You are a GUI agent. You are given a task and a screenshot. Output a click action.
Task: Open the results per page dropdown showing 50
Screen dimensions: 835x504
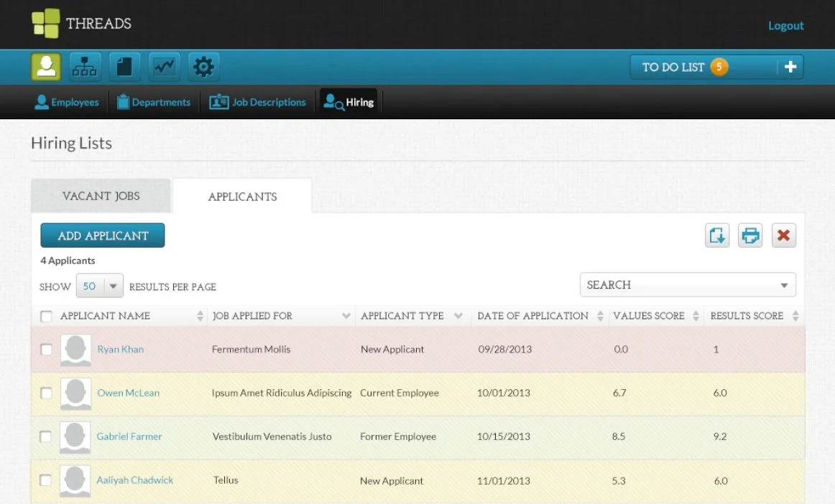coord(100,286)
